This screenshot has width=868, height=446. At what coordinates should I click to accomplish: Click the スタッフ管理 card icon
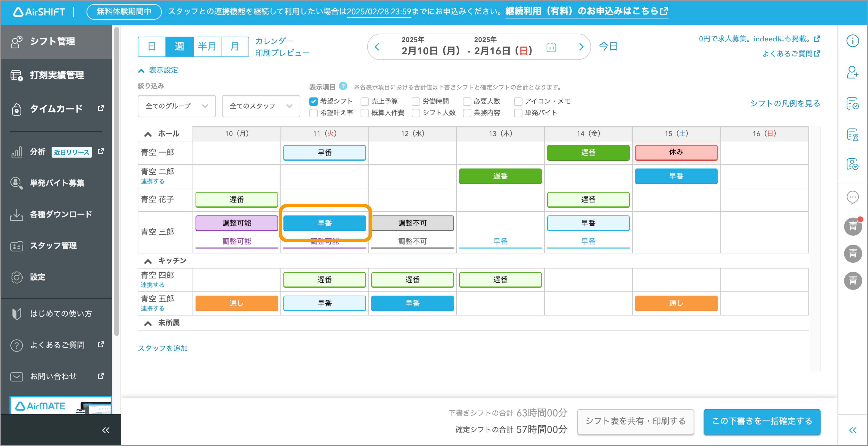[16, 246]
